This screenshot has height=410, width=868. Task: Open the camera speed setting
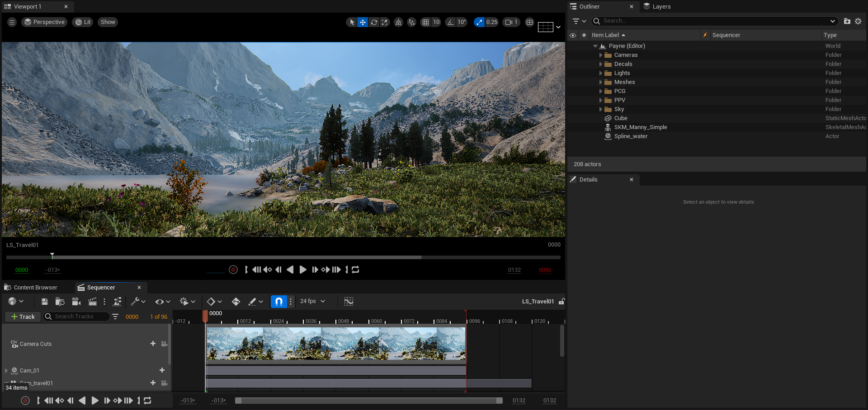pyautogui.click(x=511, y=22)
